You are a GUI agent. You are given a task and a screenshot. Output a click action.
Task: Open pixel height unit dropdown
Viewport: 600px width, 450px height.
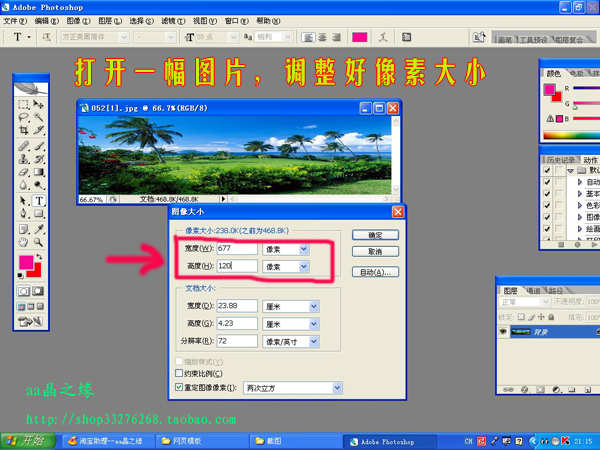pyautogui.click(x=304, y=267)
